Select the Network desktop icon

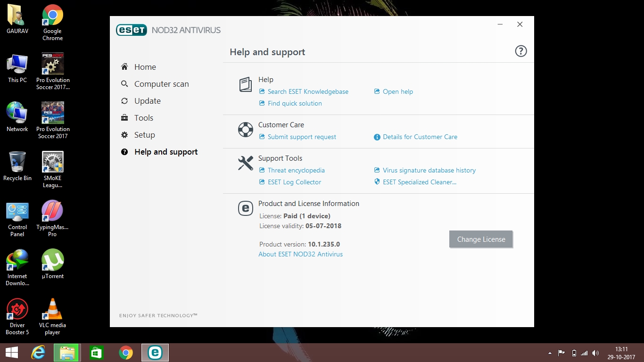tap(17, 117)
